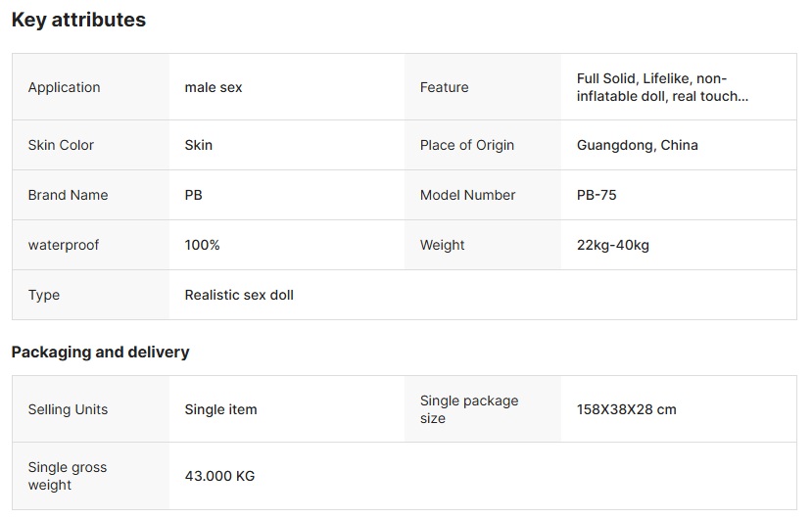This screenshot has height=519, width=812.
Task: Click the 43.000 KG value
Action: [x=219, y=476]
